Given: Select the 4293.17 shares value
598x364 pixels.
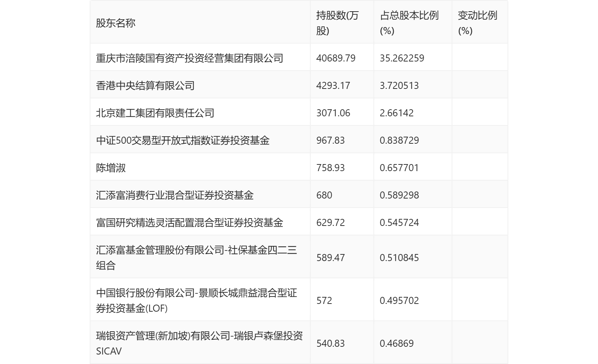Looking at the screenshot, I should pos(333,85).
